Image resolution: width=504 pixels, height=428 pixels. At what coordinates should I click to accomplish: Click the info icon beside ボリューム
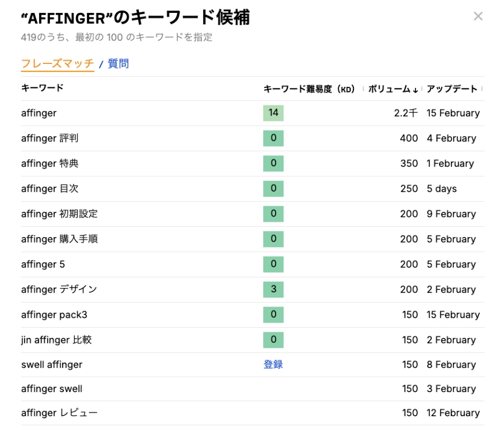click(x=422, y=89)
